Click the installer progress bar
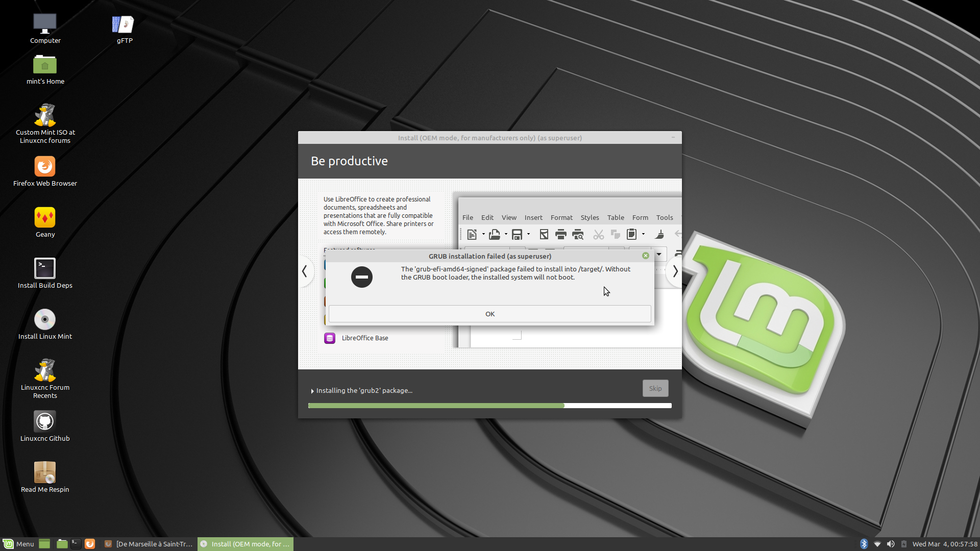This screenshot has width=980, height=551. pyautogui.click(x=489, y=406)
